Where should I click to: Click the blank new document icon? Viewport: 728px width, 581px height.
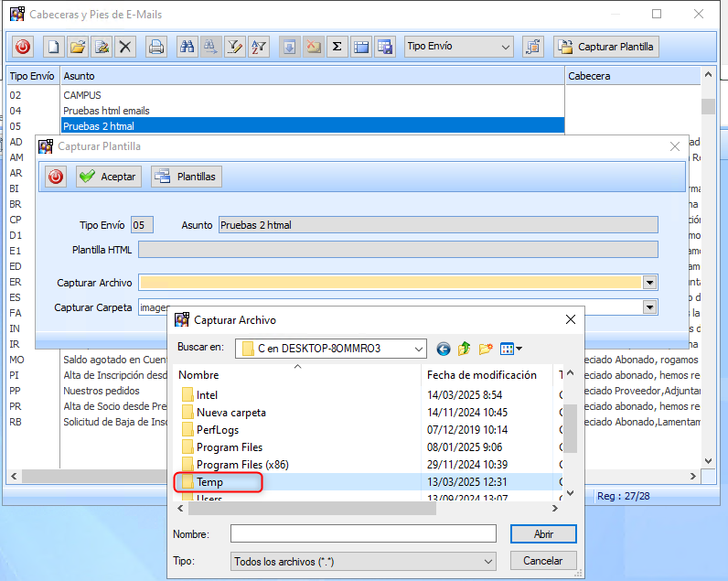54,47
